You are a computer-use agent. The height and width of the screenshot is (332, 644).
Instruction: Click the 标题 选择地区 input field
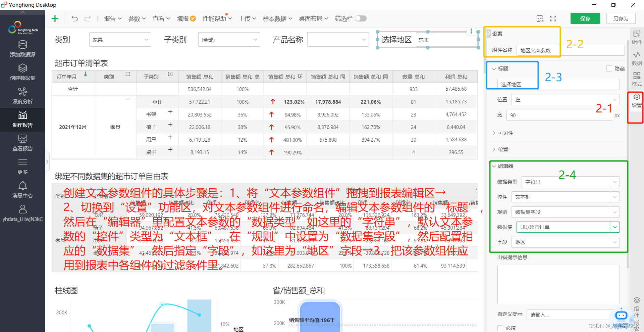click(x=558, y=84)
